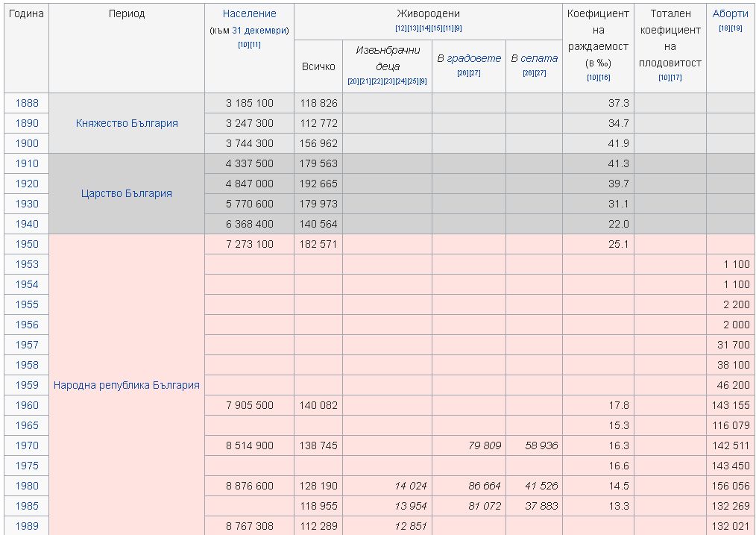The height and width of the screenshot is (535, 756).
Task: Click the year 1900 link
Action: [x=27, y=143]
